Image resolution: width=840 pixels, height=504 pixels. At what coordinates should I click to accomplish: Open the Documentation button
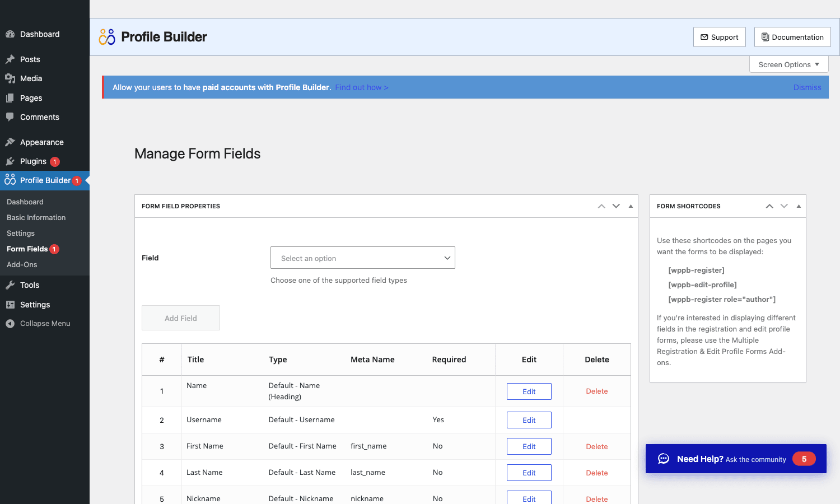click(792, 37)
